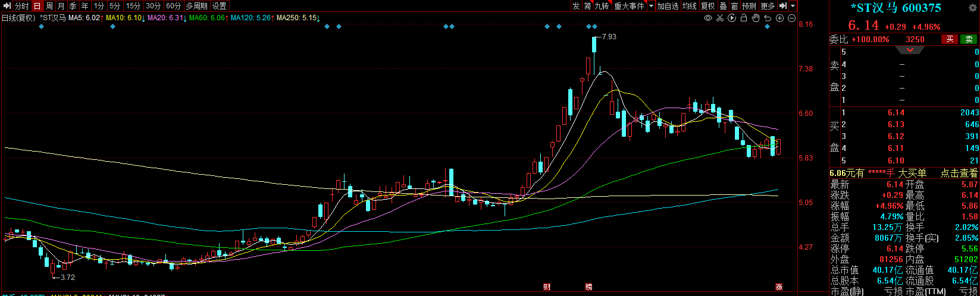
Task: Click the scissors cut icon
Action: 720,18
